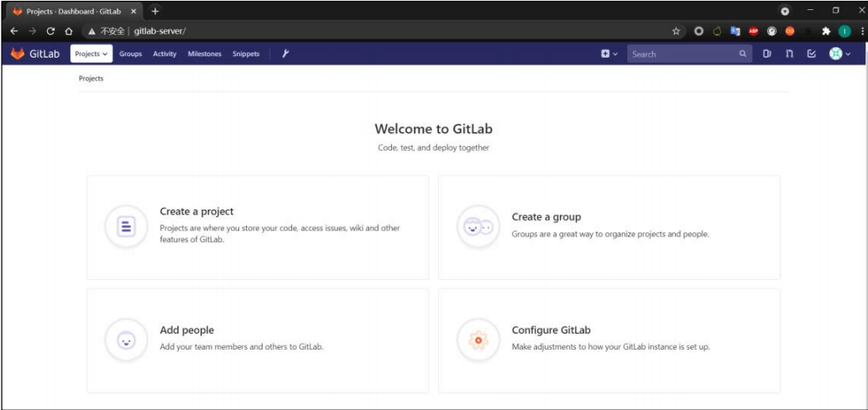The height and width of the screenshot is (410, 868).
Task: Click the search magnifier icon
Action: click(742, 54)
